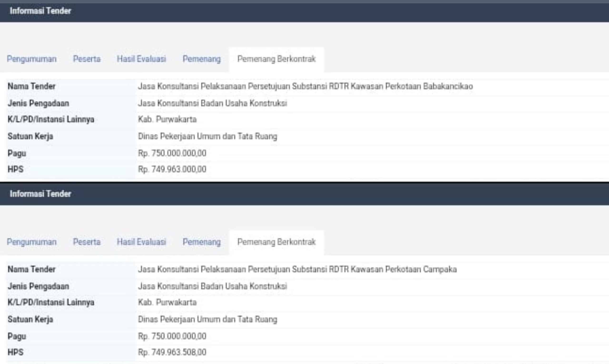Open Pengumuman tab for the Campaka tender

(x=32, y=242)
